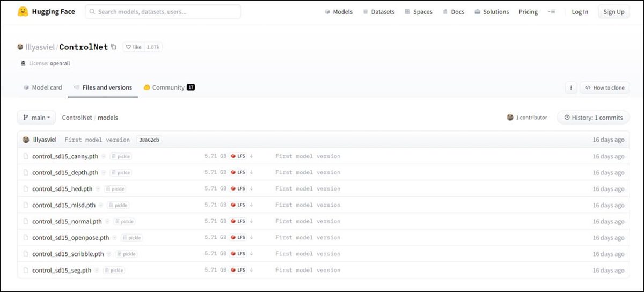Click the How to clone button

coord(605,87)
